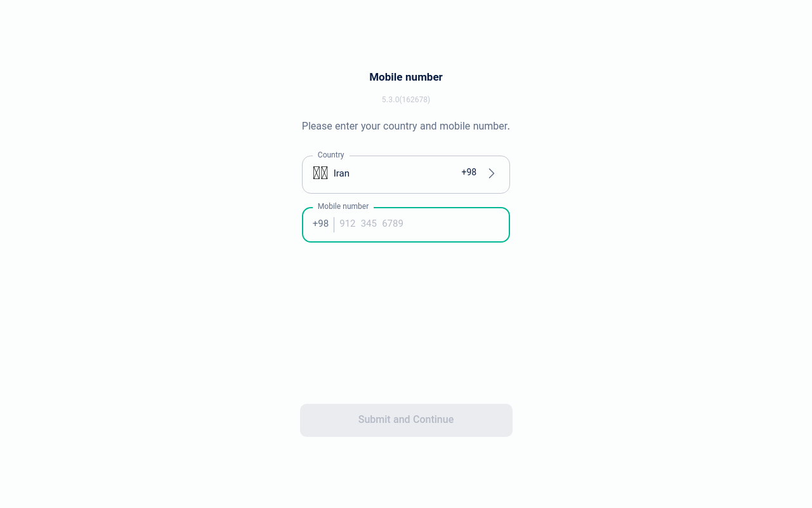The width and height of the screenshot is (812, 508).
Task: Expand the Country selector field
Action: click(406, 175)
